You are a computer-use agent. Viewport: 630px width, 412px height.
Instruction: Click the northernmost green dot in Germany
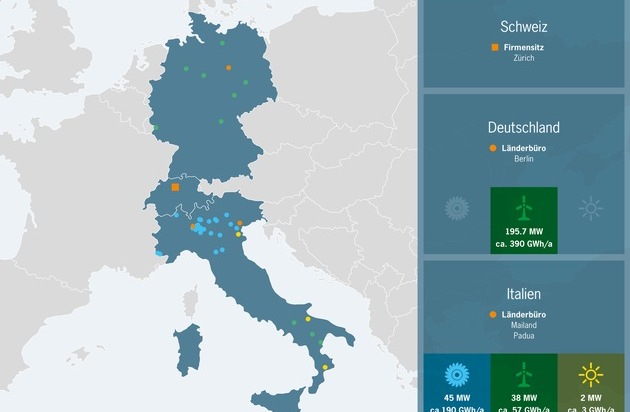tap(222, 43)
